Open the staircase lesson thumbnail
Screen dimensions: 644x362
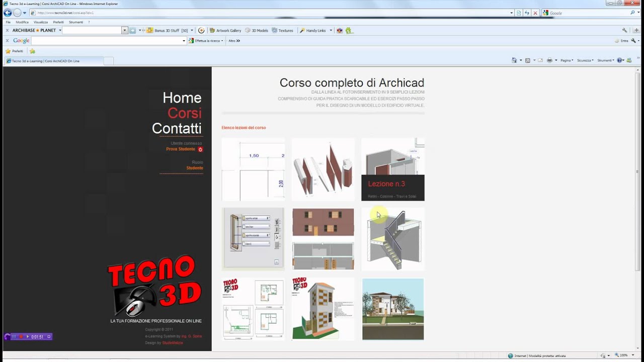393,239
